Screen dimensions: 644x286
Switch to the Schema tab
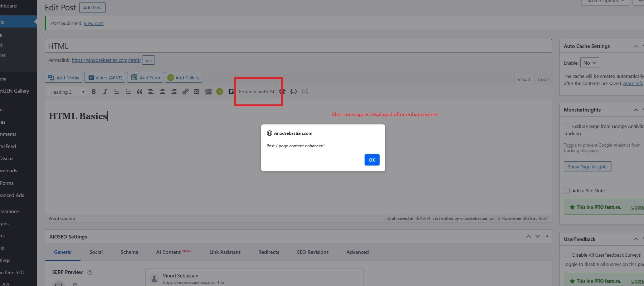pyautogui.click(x=129, y=252)
